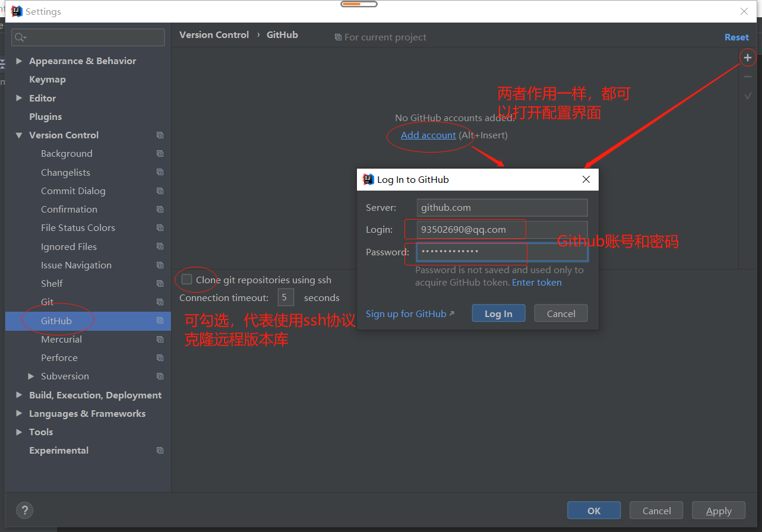Click the minus remove account icon
Image resolution: width=762 pixels, height=532 pixels.
[748, 77]
